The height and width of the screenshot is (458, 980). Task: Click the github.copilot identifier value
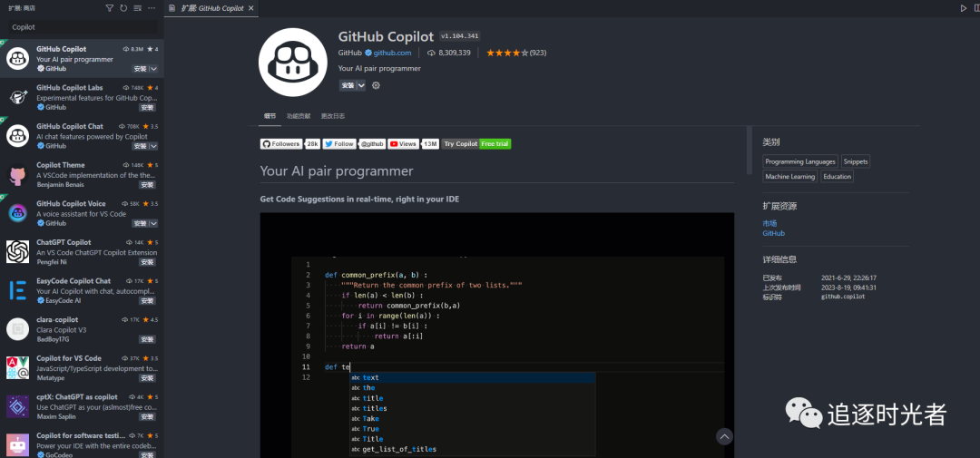(x=843, y=297)
